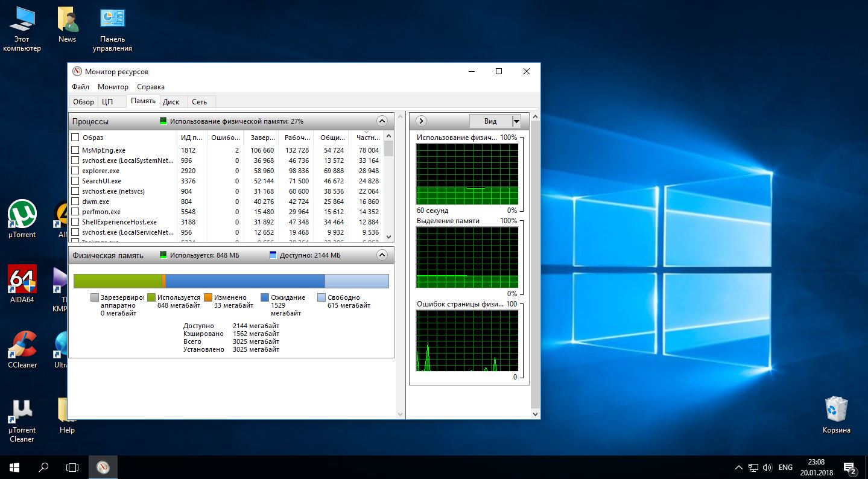Open the Task View taskbar icon
This screenshot has width=868, height=479.
click(x=72, y=467)
